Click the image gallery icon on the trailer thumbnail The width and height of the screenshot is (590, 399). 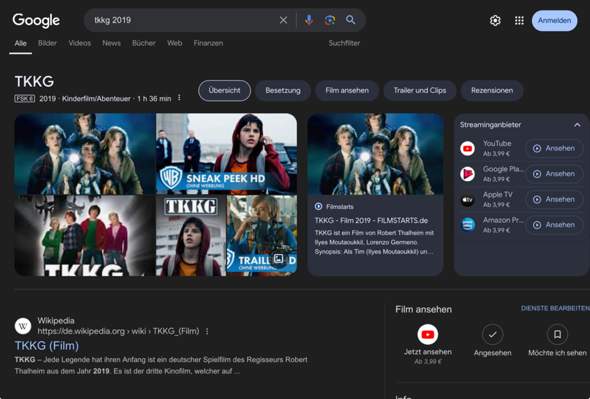tap(278, 259)
